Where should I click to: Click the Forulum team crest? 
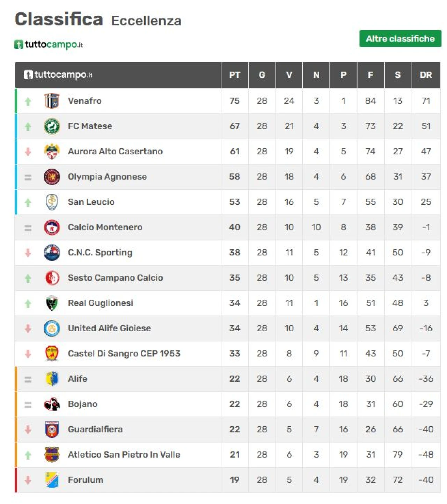click(52, 480)
